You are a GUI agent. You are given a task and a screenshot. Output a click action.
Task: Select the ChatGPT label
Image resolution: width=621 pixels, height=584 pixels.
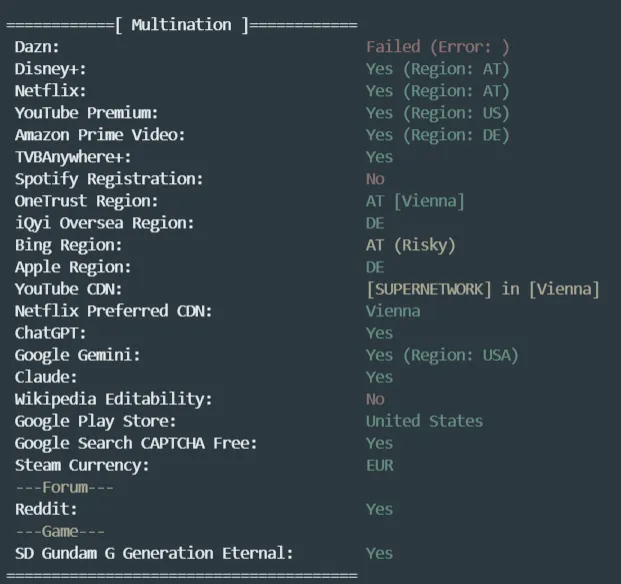click(50, 333)
